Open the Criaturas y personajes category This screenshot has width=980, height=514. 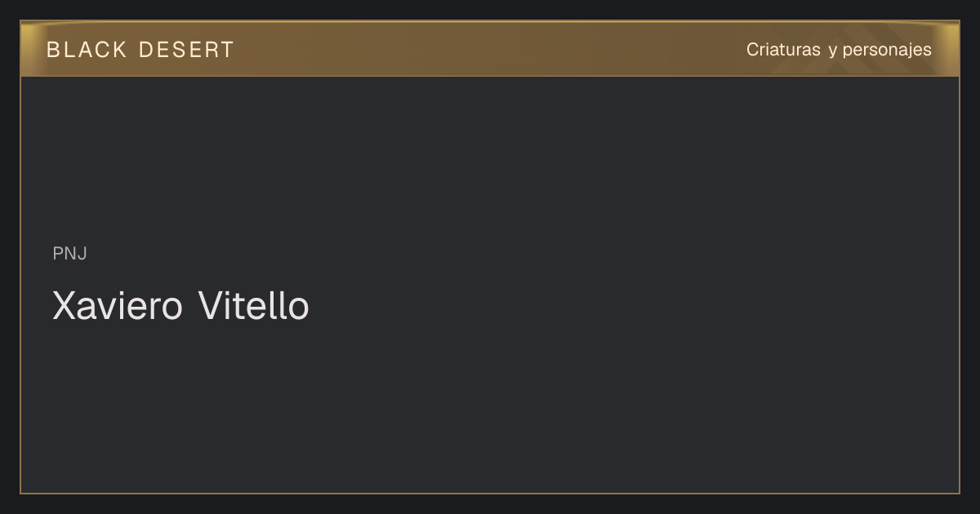click(x=839, y=50)
